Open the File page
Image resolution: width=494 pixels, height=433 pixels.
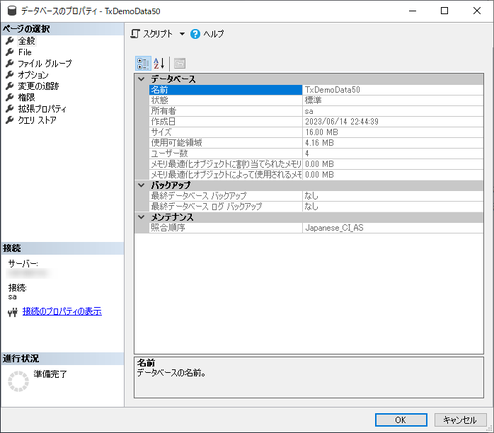(x=25, y=52)
